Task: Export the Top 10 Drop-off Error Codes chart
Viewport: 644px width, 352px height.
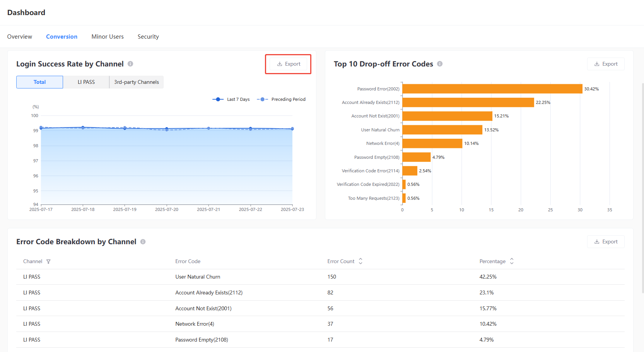Action: 606,64
